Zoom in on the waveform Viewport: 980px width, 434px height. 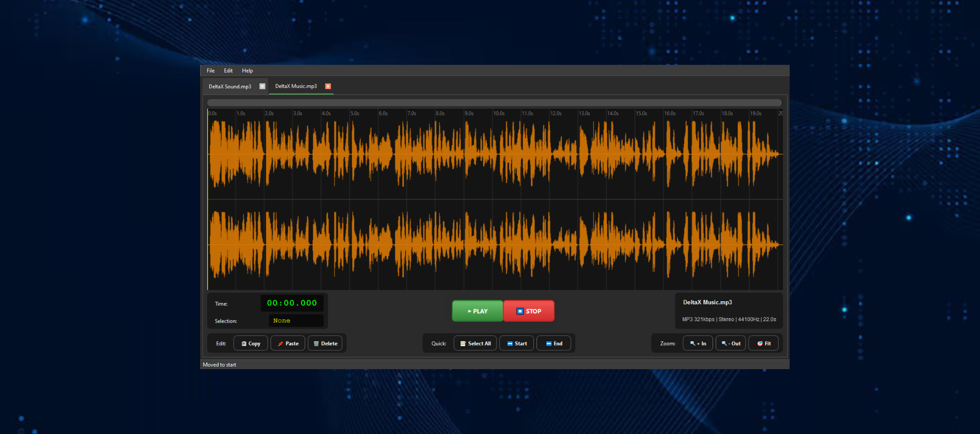coord(698,344)
